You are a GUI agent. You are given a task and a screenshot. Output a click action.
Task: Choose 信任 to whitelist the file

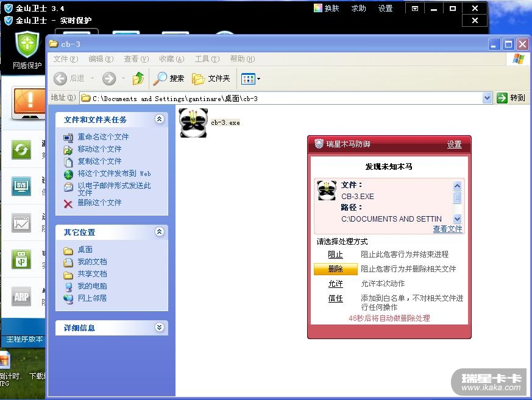[335, 298]
